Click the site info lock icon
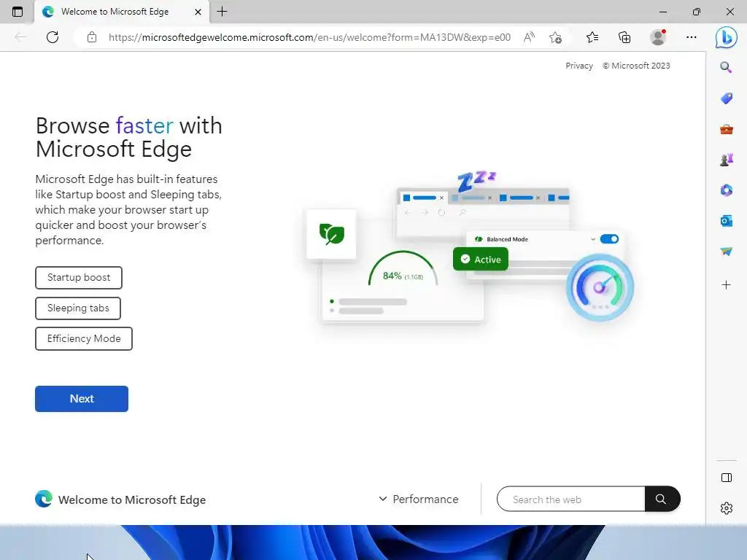Viewport: 747px width, 560px height. click(92, 37)
